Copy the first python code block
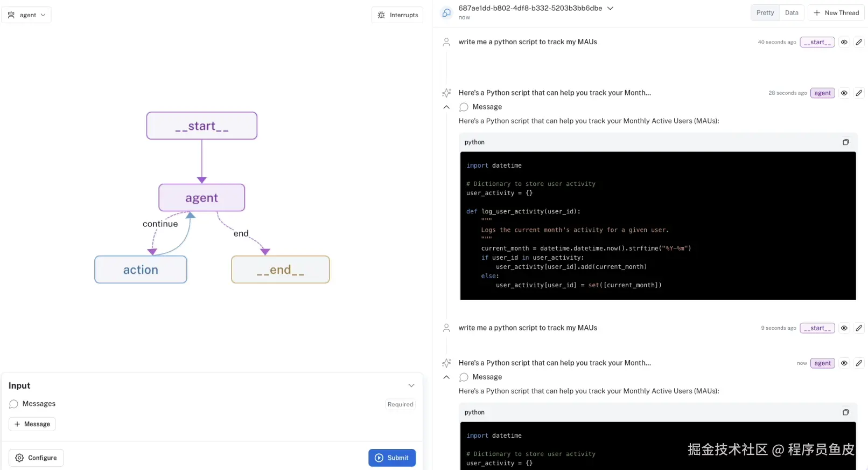 845,142
